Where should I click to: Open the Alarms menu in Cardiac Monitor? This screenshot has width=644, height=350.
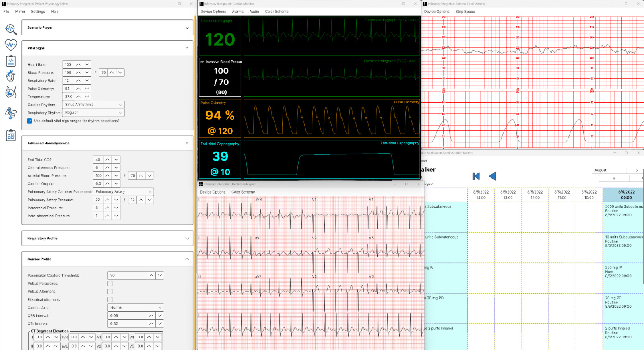click(x=237, y=12)
